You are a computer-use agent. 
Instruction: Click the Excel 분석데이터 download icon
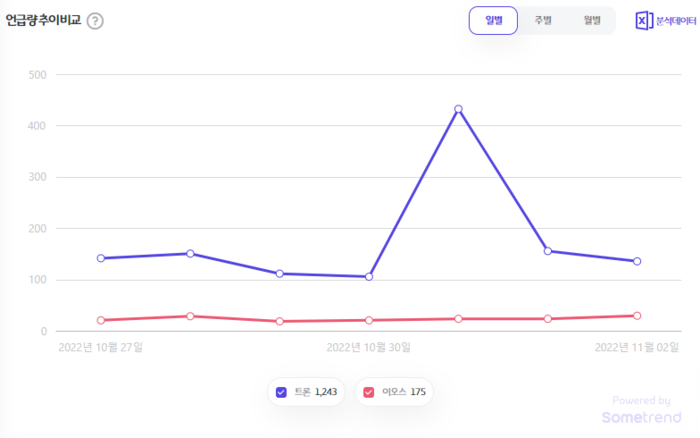[x=644, y=21]
